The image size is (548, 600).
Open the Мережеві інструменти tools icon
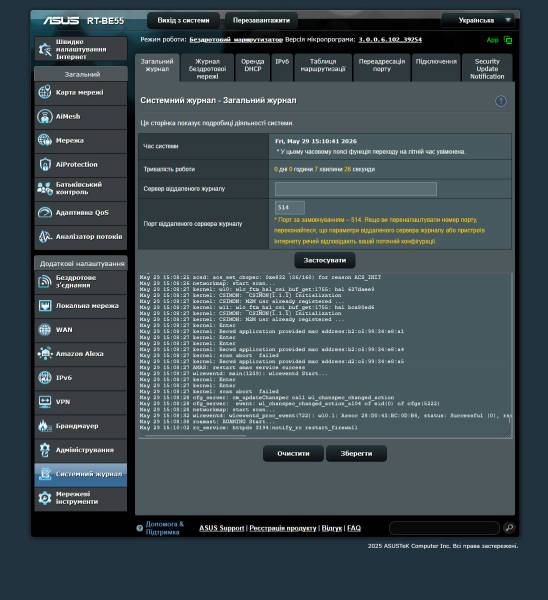point(45,498)
